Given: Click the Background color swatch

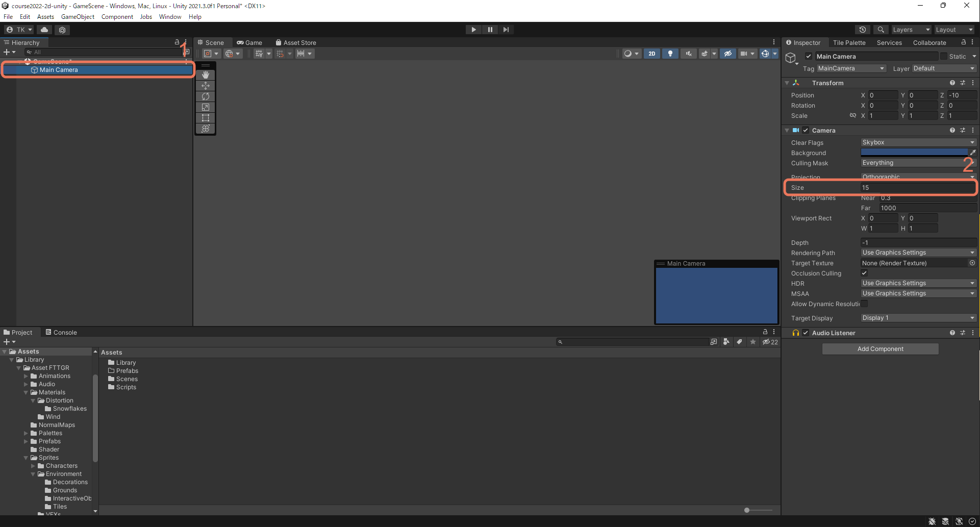Looking at the screenshot, I should point(914,153).
